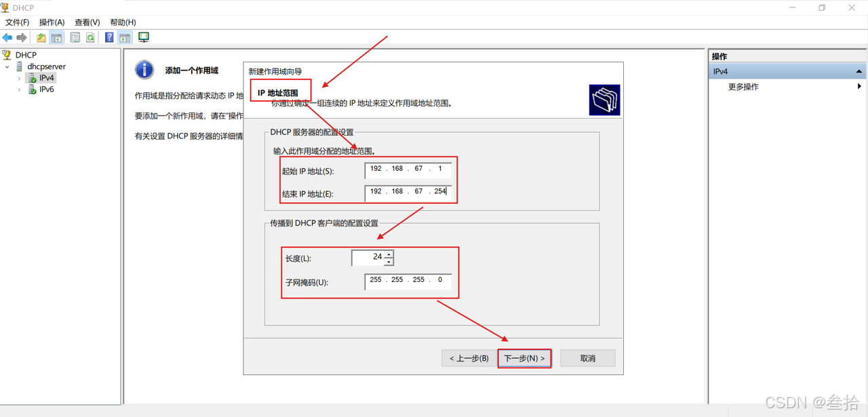This screenshot has width=868, height=417.
Task: Select the IPv4 node in tree
Action: click(x=47, y=78)
